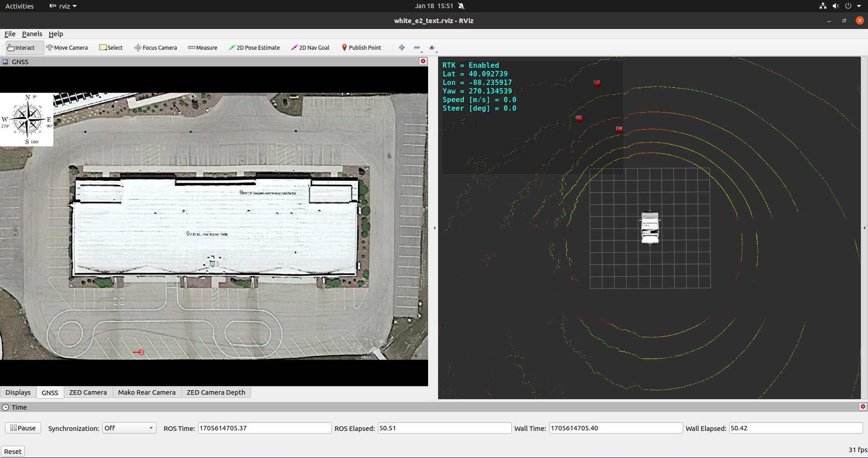Select the Publish Point tool
The width and height of the screenshot is (868, 458).
coord(361,47)
